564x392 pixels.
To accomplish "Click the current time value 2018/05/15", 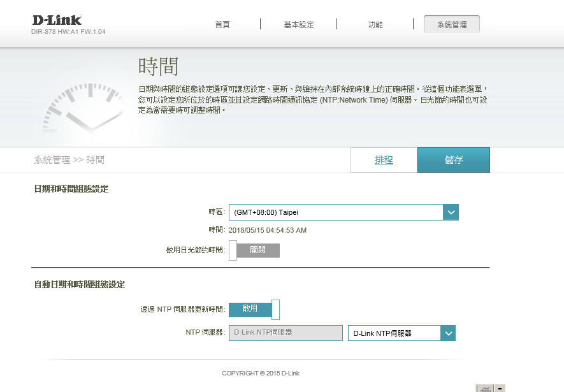I will pyautogui.click(x=268, y=230).
